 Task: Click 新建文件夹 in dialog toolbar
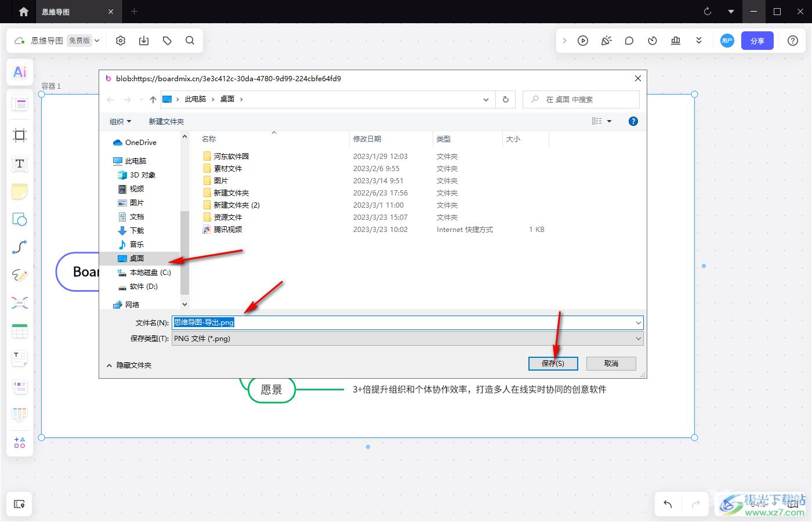(x=166, y=121)
